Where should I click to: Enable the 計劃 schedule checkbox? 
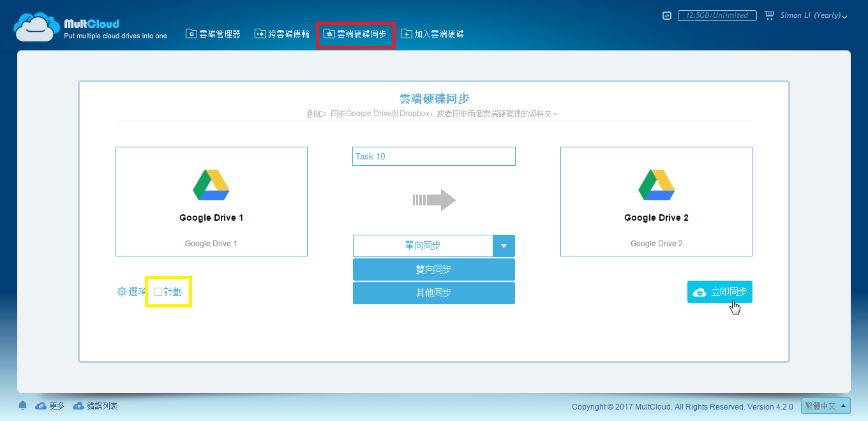coord(158,292)
